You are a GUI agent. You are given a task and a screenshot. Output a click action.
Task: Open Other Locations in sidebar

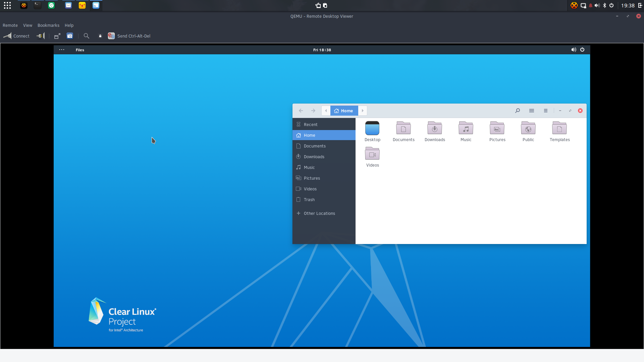[324, 213]
